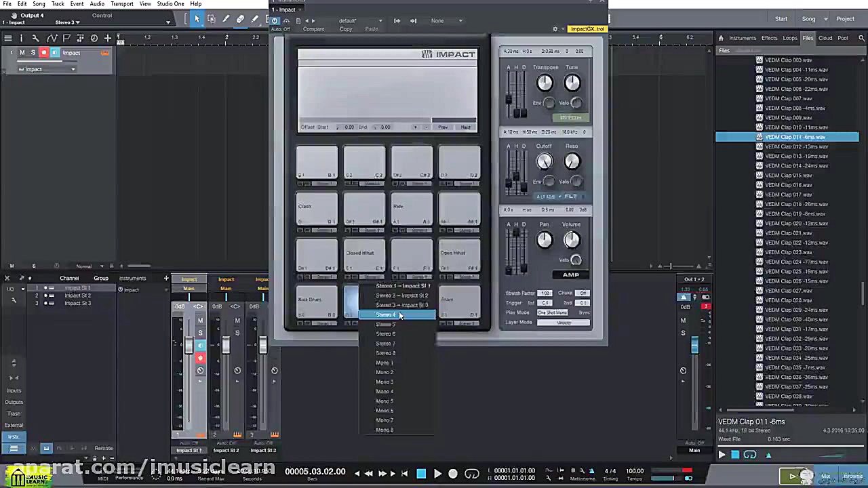Add an instrument in mixer Instruments panel

click(165, 278)
